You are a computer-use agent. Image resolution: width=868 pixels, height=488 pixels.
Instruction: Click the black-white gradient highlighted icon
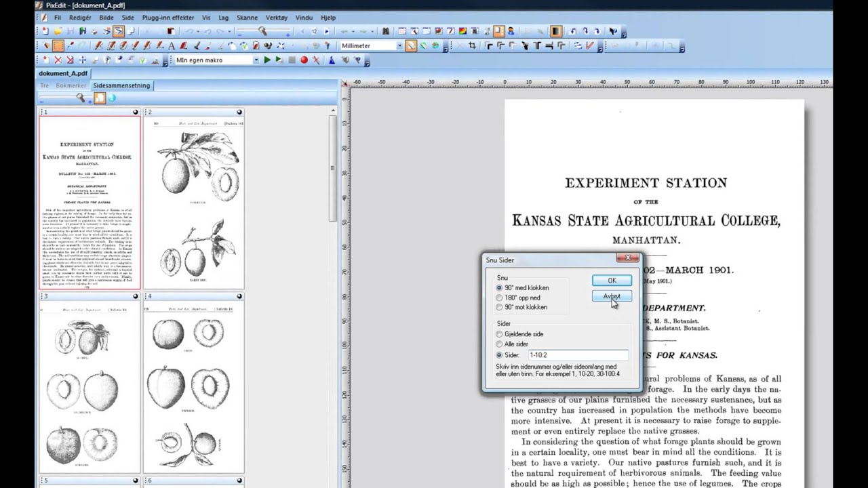(556, 31)
